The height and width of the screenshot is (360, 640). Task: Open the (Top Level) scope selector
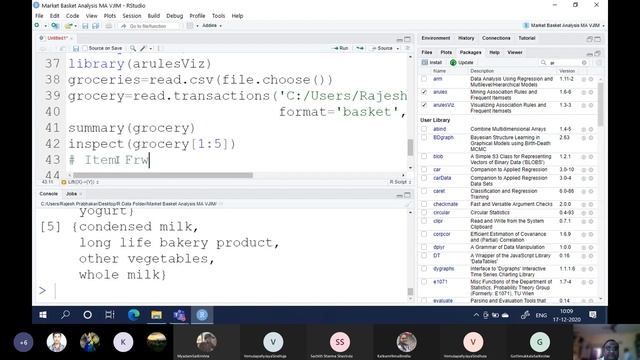81,182
